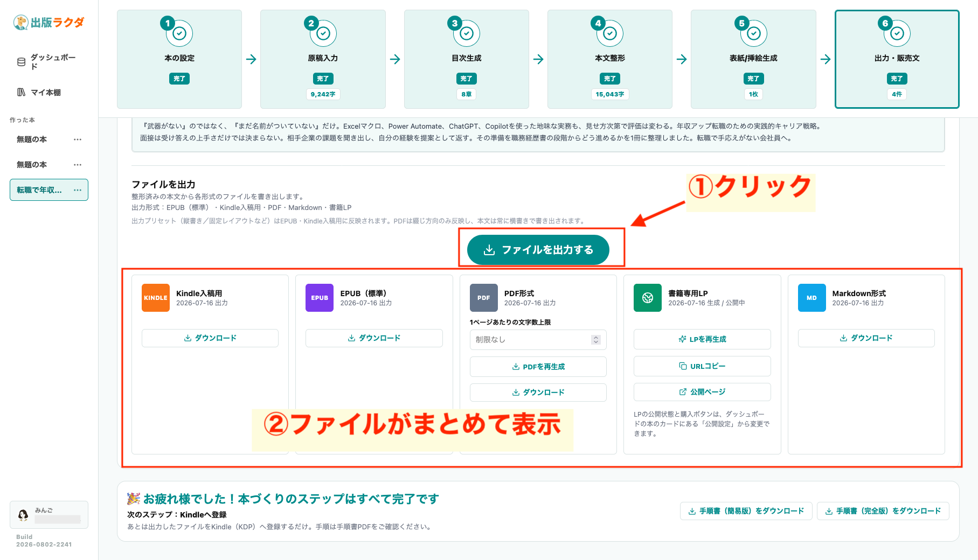Click step 2 原稿入力 checkmark circle
The width and height of the screenshot is (978, 560).
[323, 33]
